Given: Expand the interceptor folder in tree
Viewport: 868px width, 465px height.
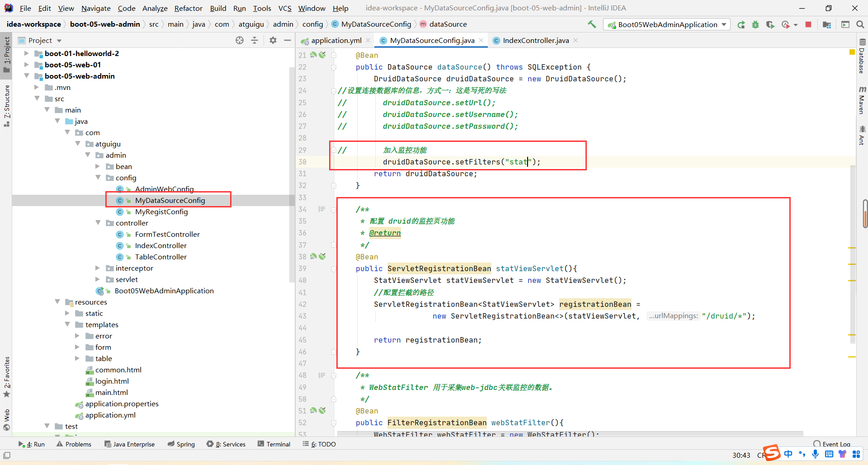Looking at the screenshot, I should [98, 268].
